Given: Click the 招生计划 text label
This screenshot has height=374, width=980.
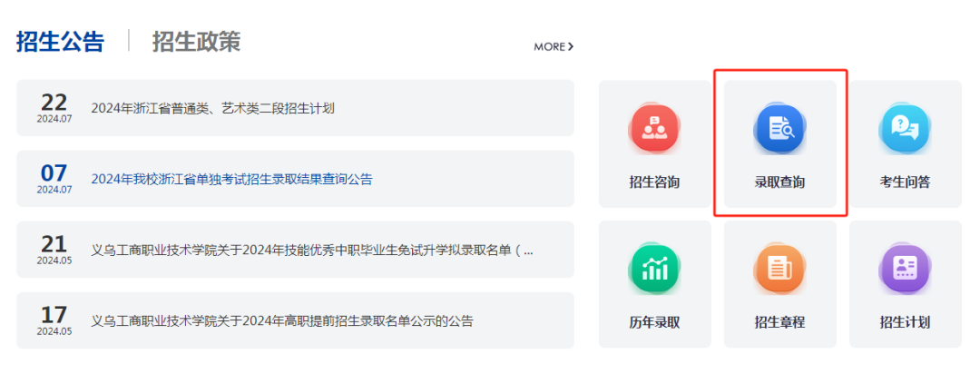Looking at the screenshot, I should (x=905, y=322).
